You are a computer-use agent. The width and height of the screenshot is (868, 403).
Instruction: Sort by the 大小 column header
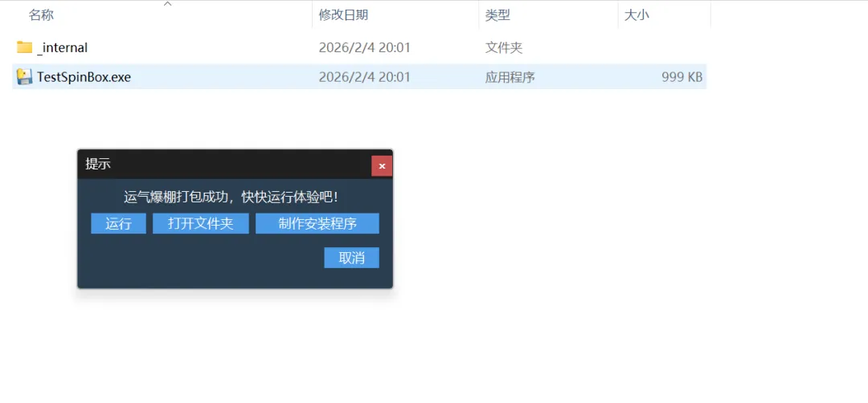[x=637, y=15]
